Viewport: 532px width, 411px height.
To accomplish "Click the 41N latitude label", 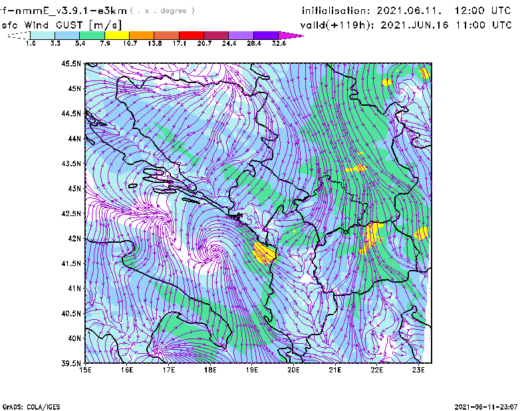I will pos(74,289).
